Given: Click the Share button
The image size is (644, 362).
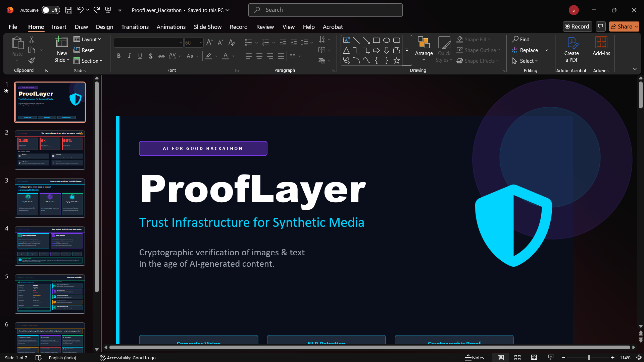Looking at the screenshot, I should [x=622, y=27].
